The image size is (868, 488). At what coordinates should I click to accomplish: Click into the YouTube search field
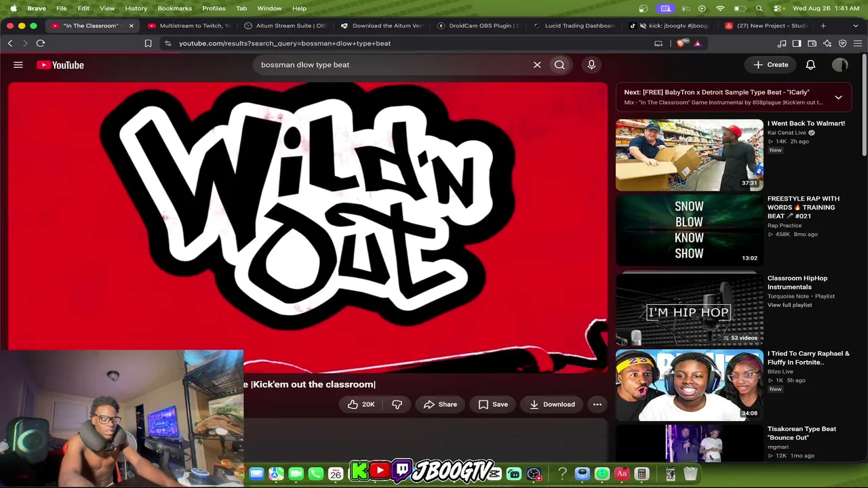click(x=393, y=65)
